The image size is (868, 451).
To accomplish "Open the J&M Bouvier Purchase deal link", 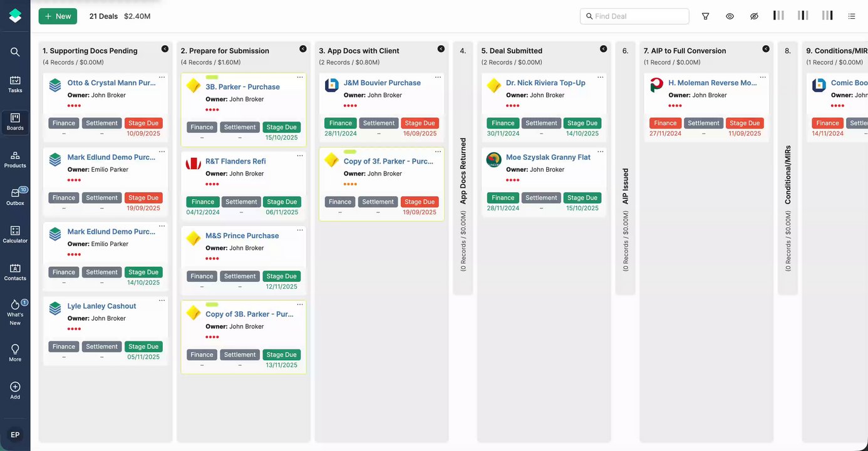I will pos(382,83).
